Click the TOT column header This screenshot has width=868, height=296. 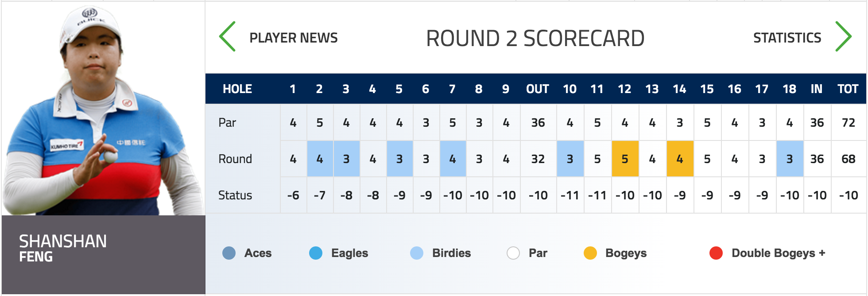(x=848, y=89)
